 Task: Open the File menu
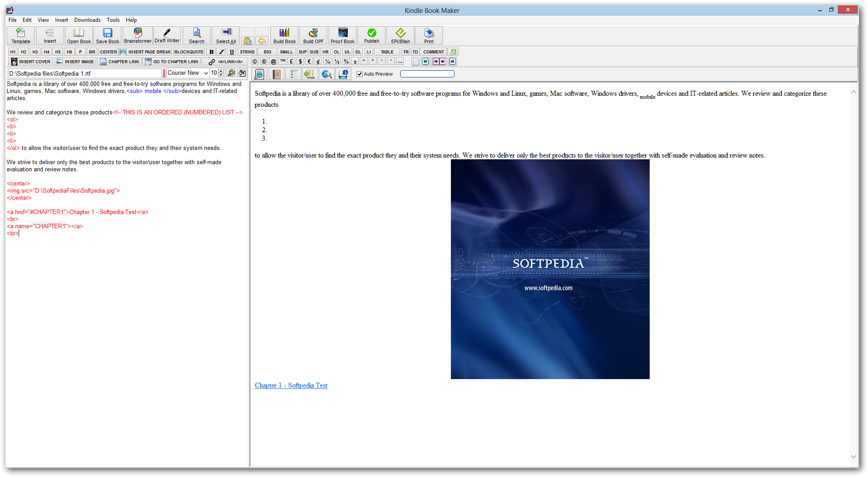[x=12, y=20]
